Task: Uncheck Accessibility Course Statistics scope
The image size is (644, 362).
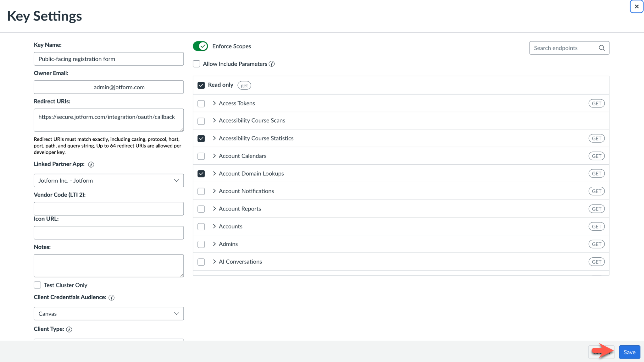Action: click(x=201, y=139)
